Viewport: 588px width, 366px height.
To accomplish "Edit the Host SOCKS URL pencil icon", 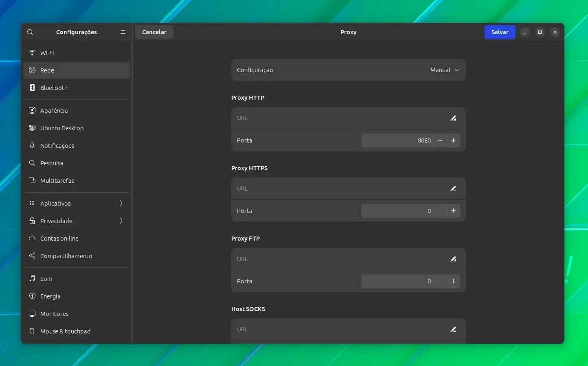I will (x=453, y=329).
